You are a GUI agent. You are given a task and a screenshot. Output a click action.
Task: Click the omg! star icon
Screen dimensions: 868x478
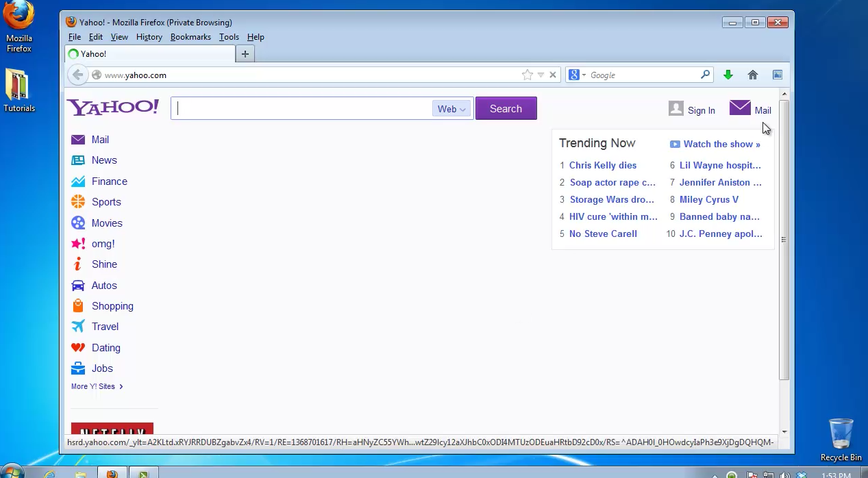[78, 244]
